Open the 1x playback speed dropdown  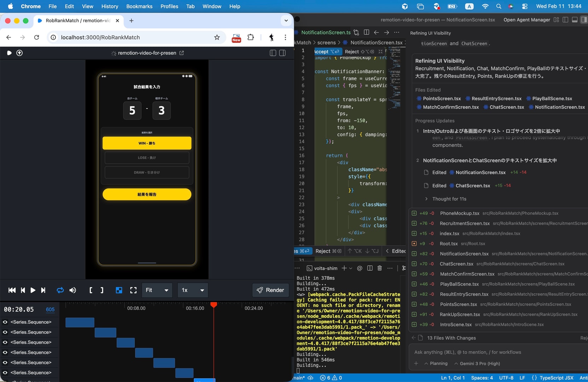click(192, 290)
